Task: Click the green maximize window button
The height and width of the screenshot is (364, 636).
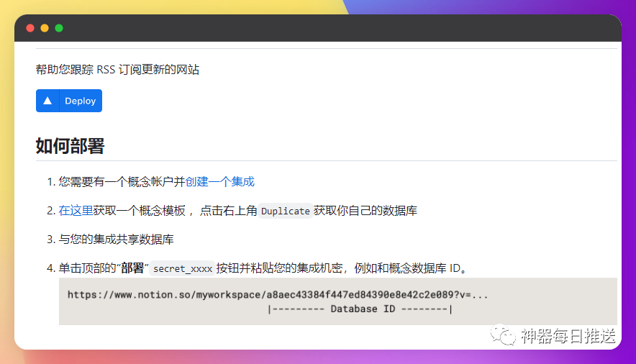Action: pos(59,28)
